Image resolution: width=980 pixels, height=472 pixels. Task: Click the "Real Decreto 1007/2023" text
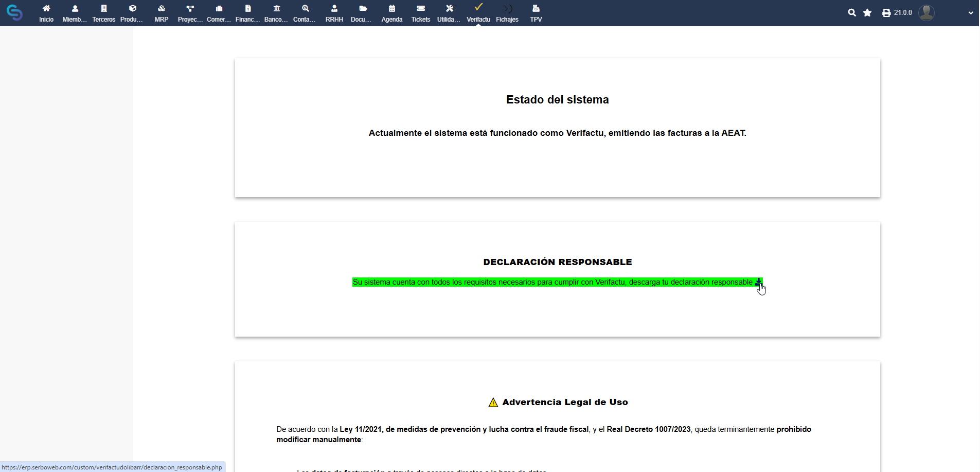click(649, 429)
